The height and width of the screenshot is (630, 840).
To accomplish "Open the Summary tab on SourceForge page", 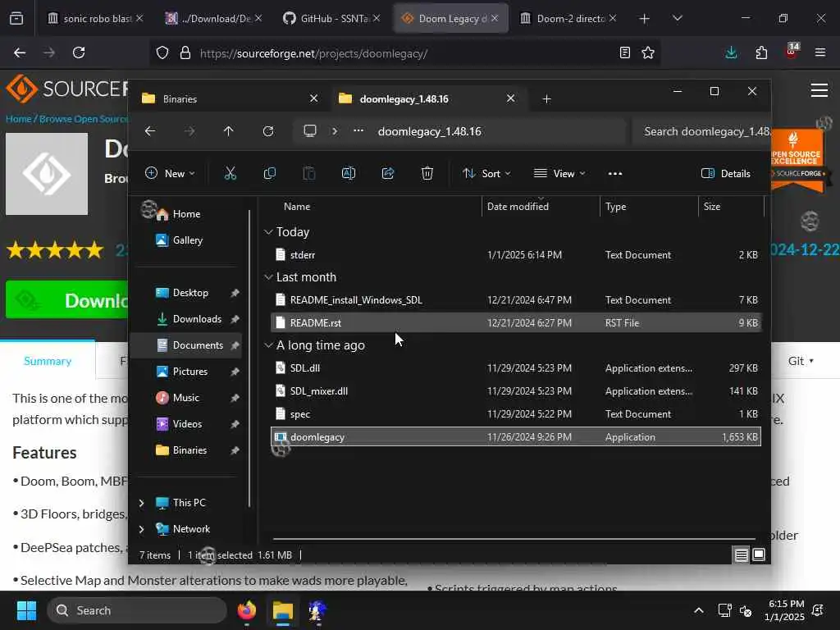I will pyautogui.click(x=48, y=361).
